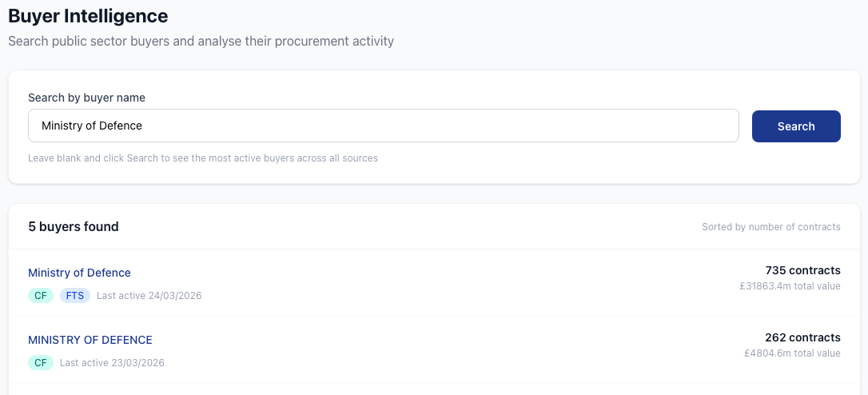This screenshot has height=395, width=868.
Task: Click the CF badge beside the FTS badge
Action: click(x=41, y=296)
